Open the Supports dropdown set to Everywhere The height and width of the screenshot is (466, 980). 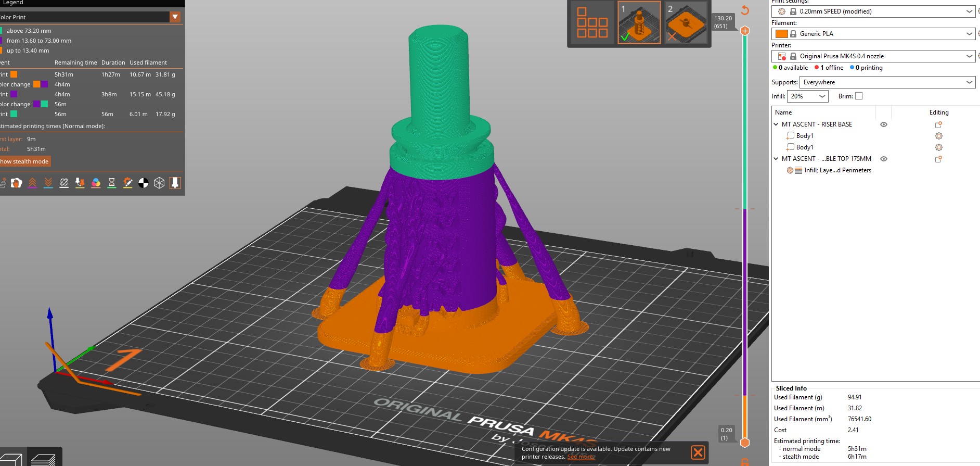pos(887,82)
